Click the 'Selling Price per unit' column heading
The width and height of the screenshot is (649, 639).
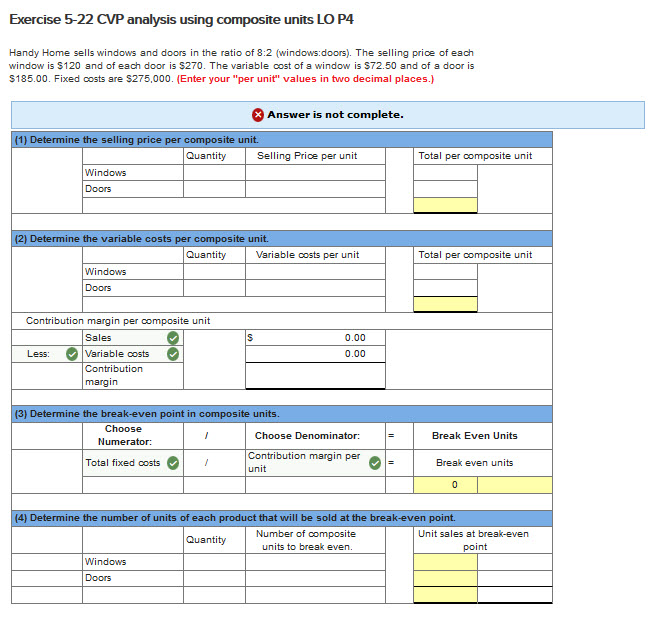pos(307,156)
